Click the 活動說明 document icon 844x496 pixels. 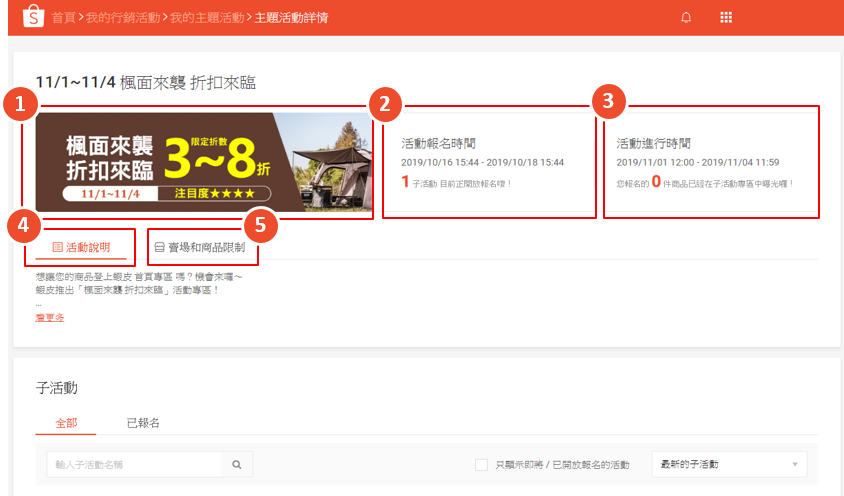57,247
